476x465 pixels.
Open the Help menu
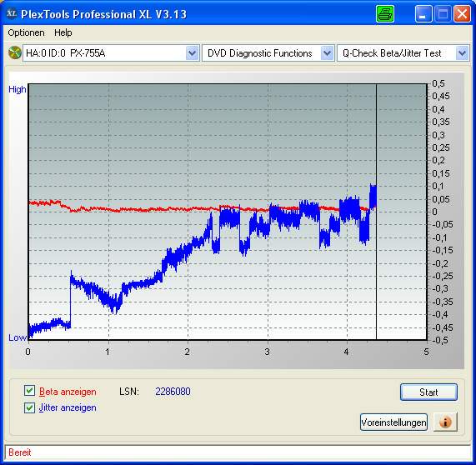[x=63, y=32]
